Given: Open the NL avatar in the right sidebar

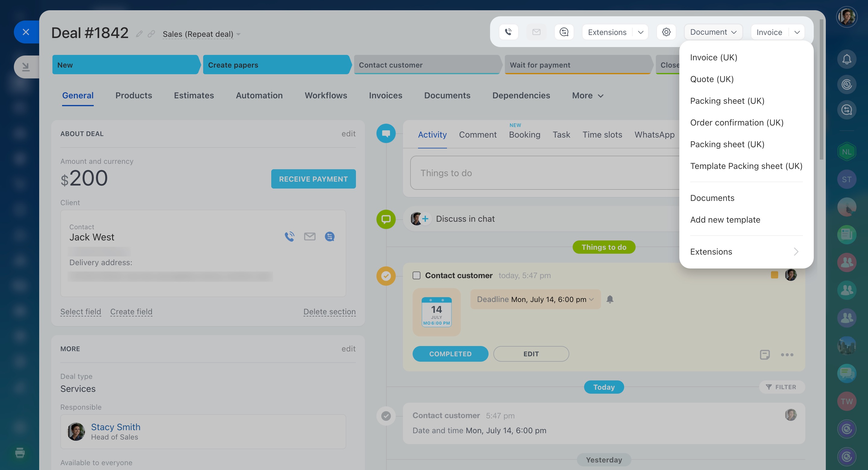Looking at the screenshot, I should pos(846,152).
